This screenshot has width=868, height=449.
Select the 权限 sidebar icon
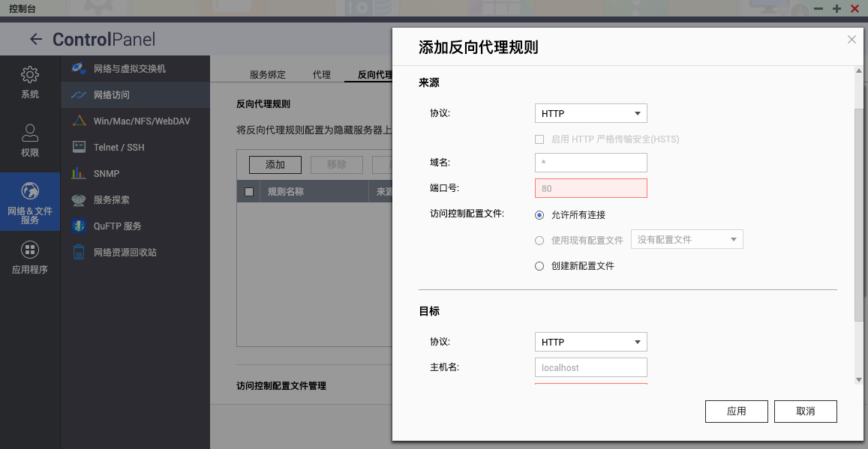point(30,139)
